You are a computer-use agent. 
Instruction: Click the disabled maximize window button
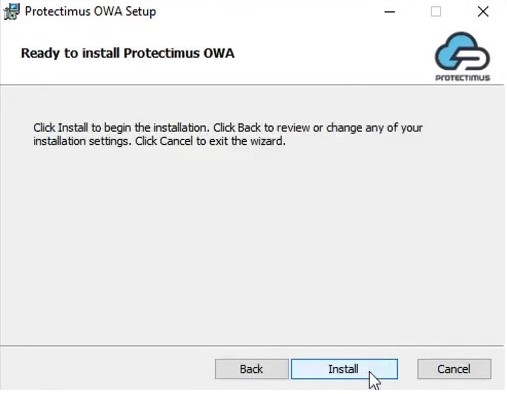point(436,12)
